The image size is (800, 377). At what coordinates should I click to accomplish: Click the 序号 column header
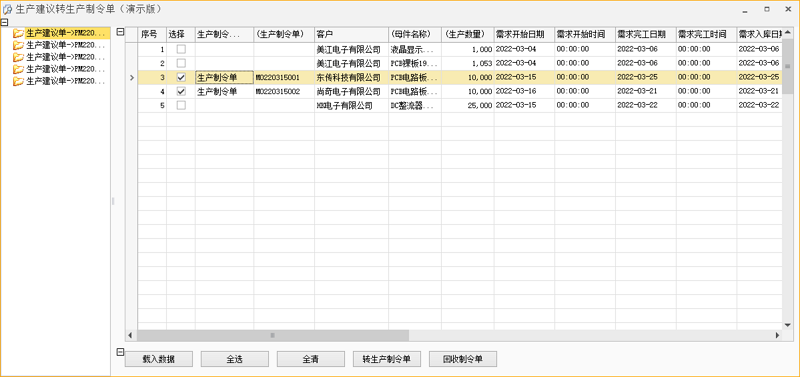tap(152, 35)
